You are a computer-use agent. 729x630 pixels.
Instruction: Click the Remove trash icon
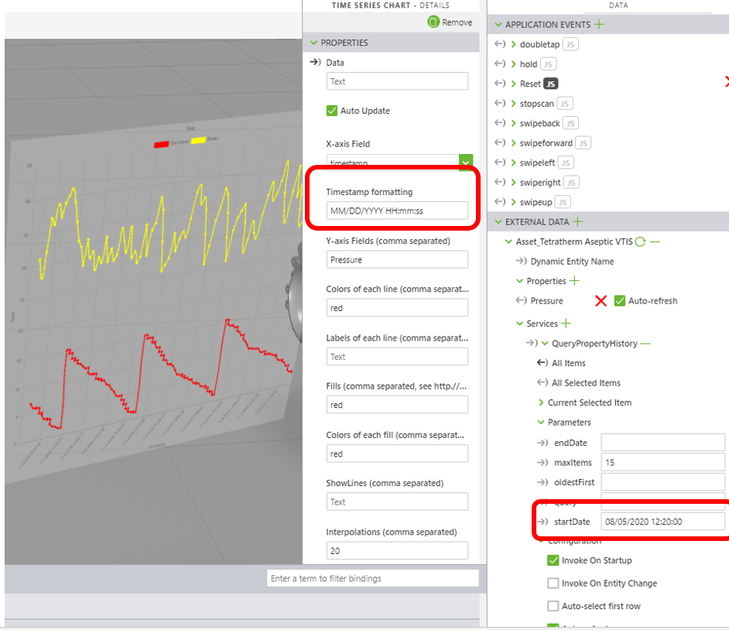point(433,22)
